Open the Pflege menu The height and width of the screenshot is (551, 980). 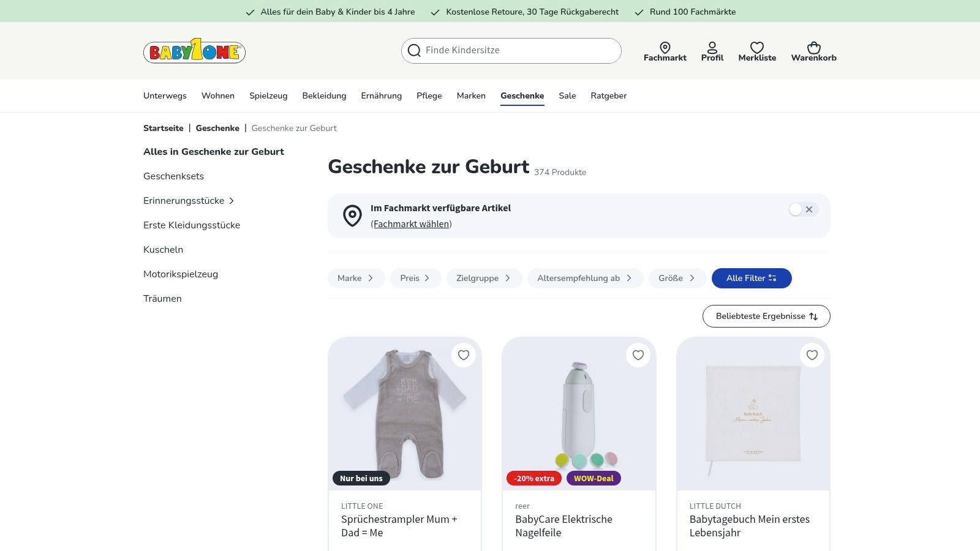(x=429, y=96)
